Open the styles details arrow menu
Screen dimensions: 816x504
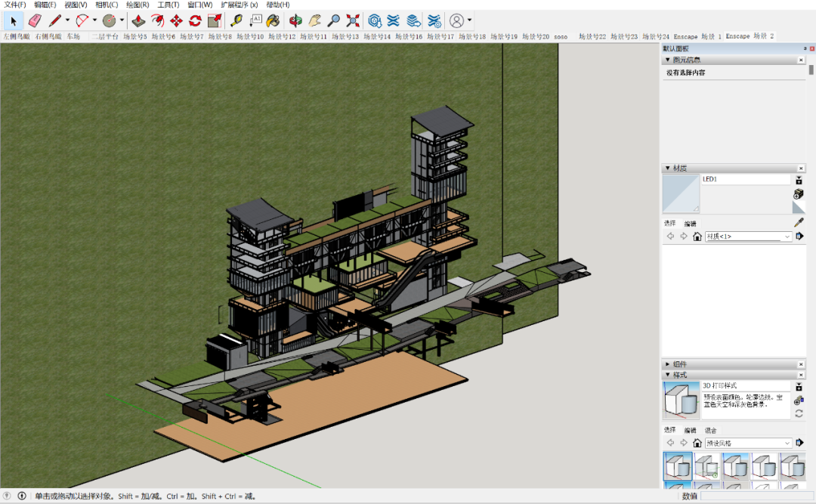point(800,443)
